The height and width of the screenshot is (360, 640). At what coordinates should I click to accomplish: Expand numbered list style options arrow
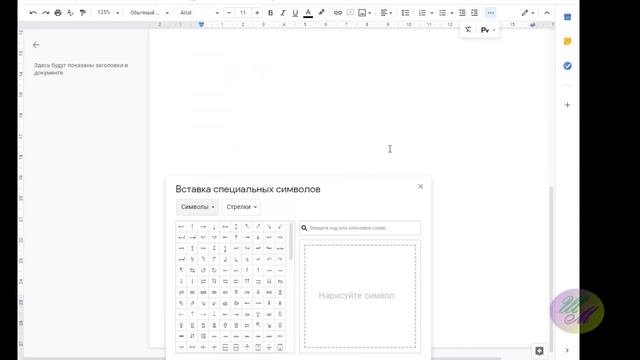click(x=432, y=13)
